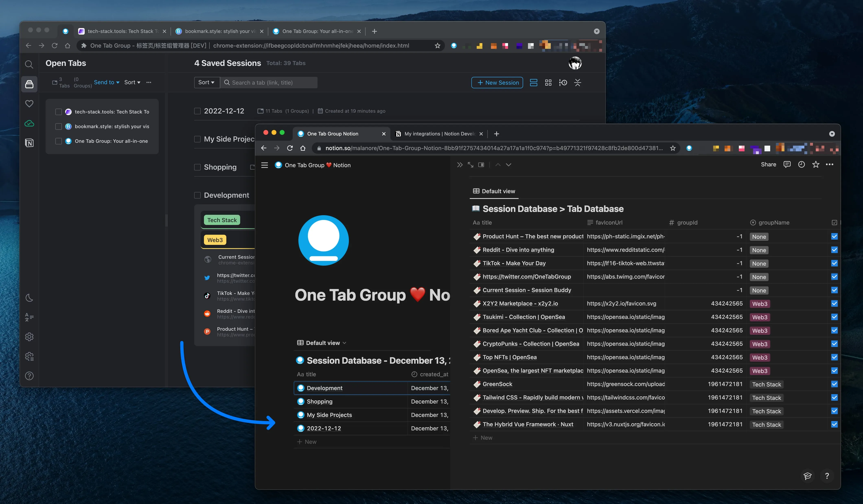Click the green cloud sync sidebar icon
This screenshot has height=504, width=863.
tap(29, 123)
